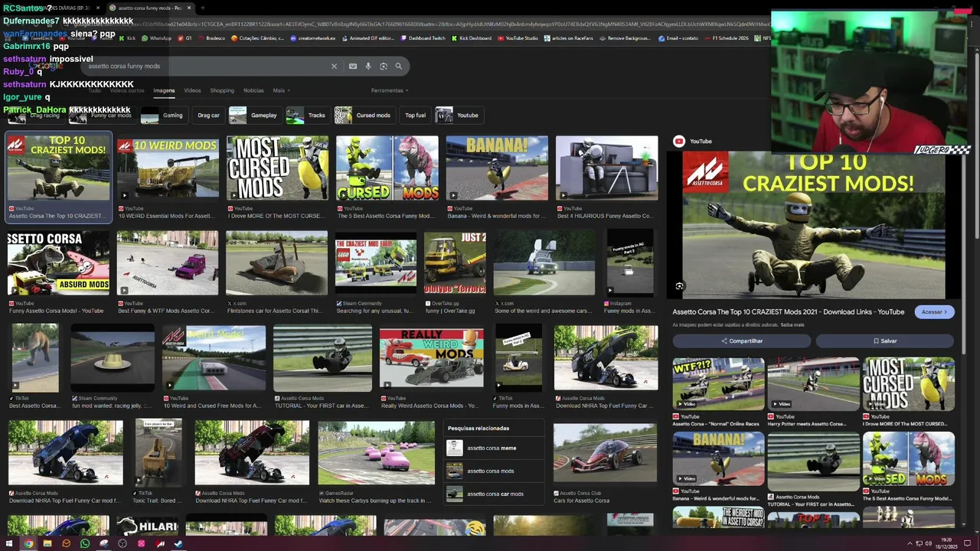
Task: Open the Lego 'Craziest mod ever' image result
Action: [376, 263]
